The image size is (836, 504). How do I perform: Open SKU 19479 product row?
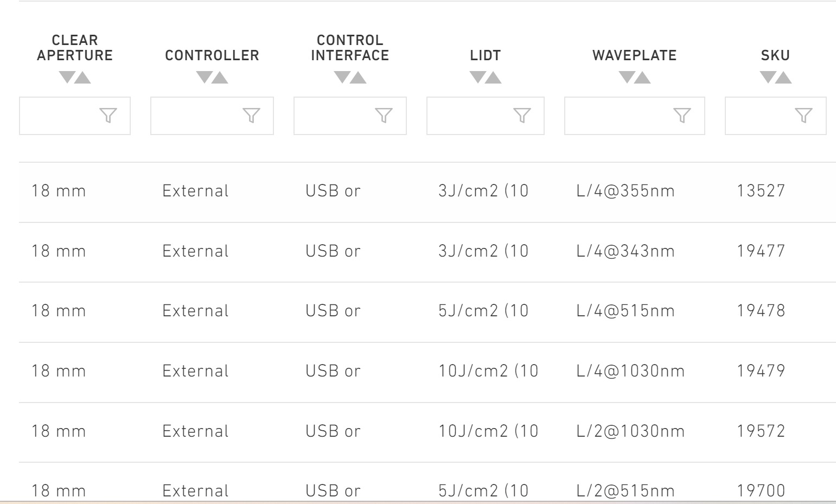(x=427, y=372)
